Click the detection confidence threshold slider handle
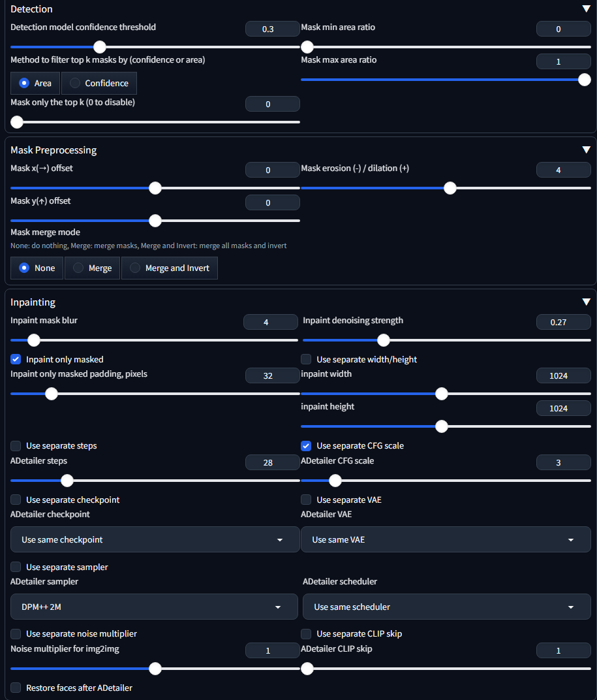Viewport: 597px width, 700px height. 100,47
